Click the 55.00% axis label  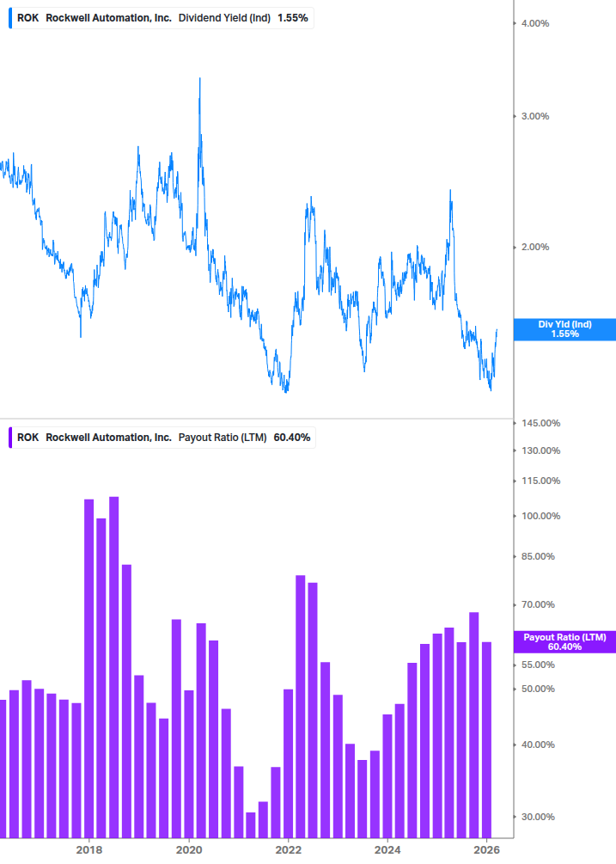(x=538, y=665)
